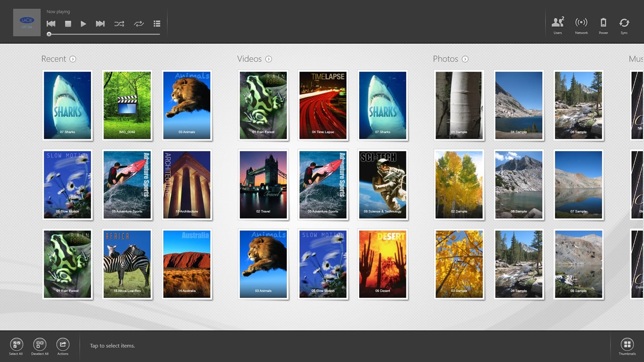Select the 08 Science & Technology video

[382, 185]
